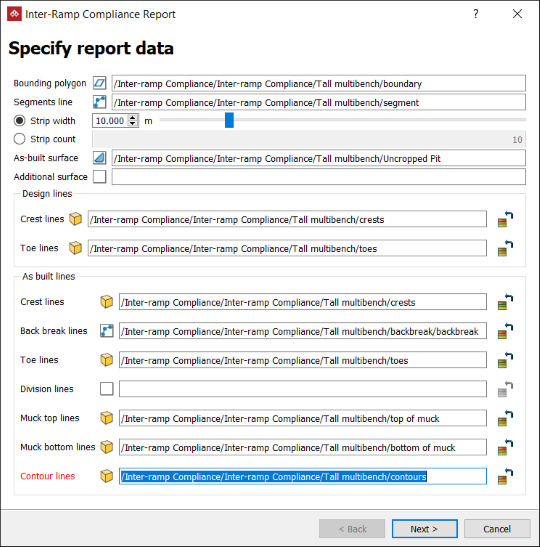The image size is (540, 547).
Task: Tick the Division lines empty checkbox
Action: click(107, 389)
